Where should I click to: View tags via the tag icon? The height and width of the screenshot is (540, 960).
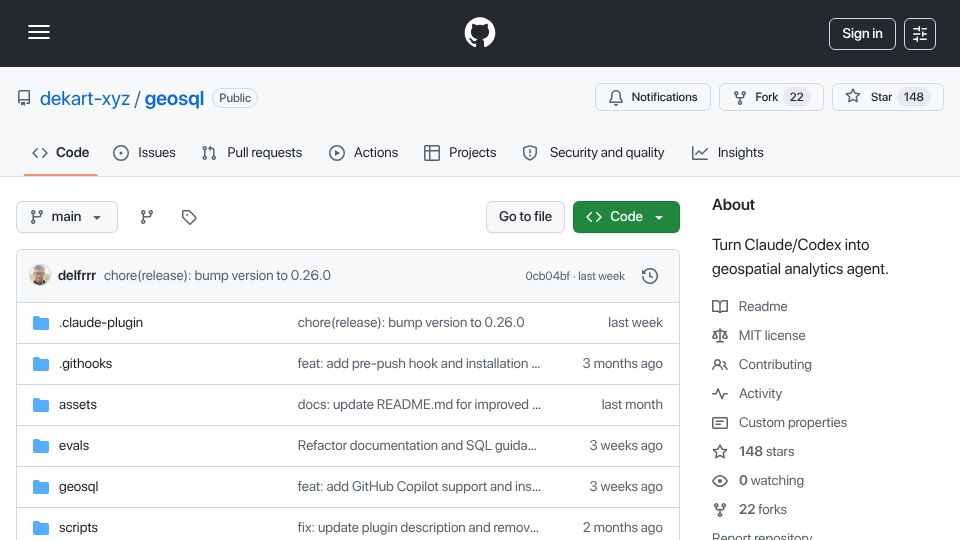(189, 217)
